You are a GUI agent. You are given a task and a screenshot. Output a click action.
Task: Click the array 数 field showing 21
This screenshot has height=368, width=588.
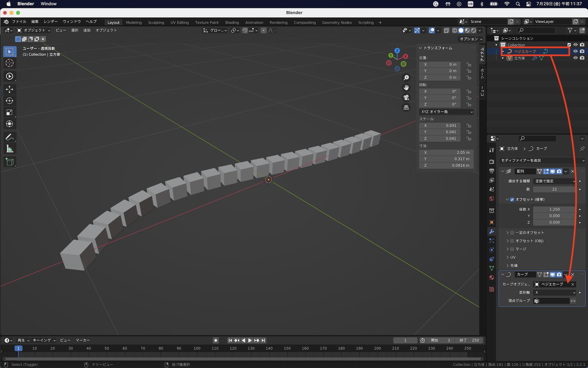pos(554,189)
